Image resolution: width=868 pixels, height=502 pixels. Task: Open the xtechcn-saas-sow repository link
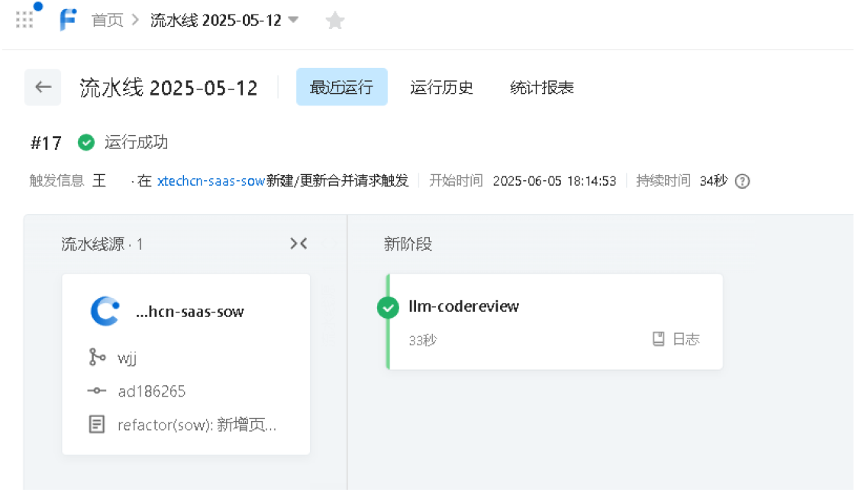(x=211, y=181)
